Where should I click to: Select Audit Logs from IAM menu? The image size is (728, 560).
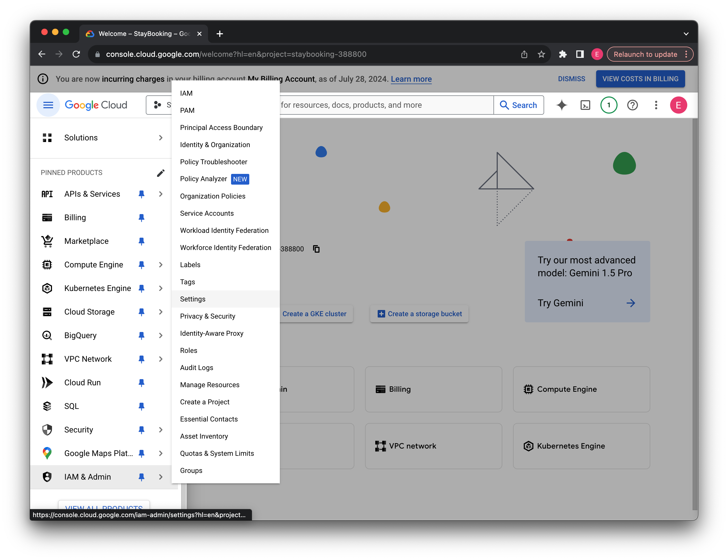(196, 368)
